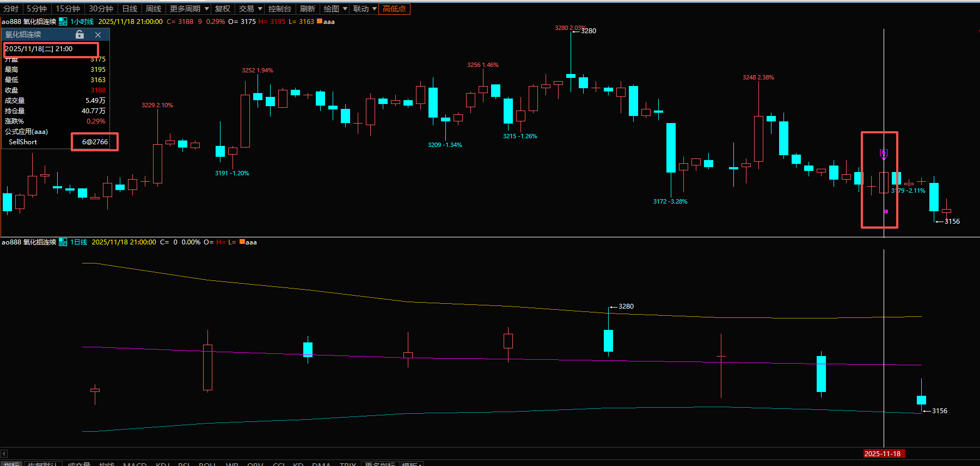Close the 氧化铝连续 data info panel
The image size is (980, 466).
(98, 34)
